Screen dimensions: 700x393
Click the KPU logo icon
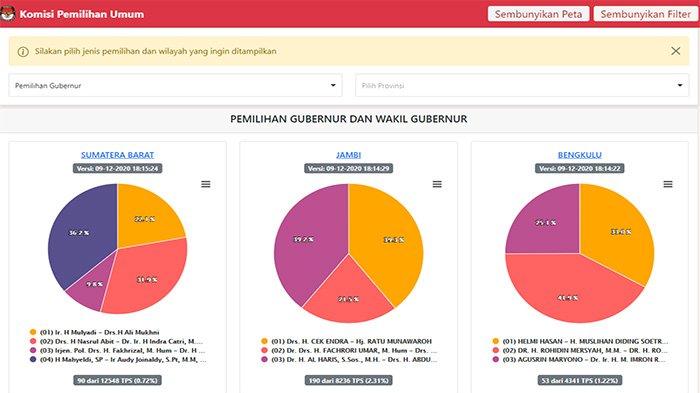click(x=7, y=13)
